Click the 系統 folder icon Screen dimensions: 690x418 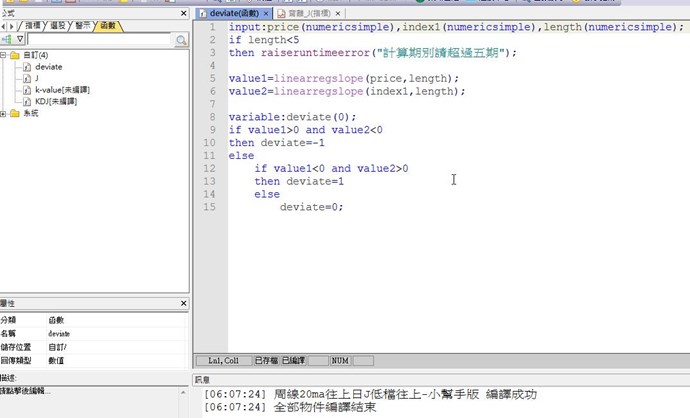15,114
